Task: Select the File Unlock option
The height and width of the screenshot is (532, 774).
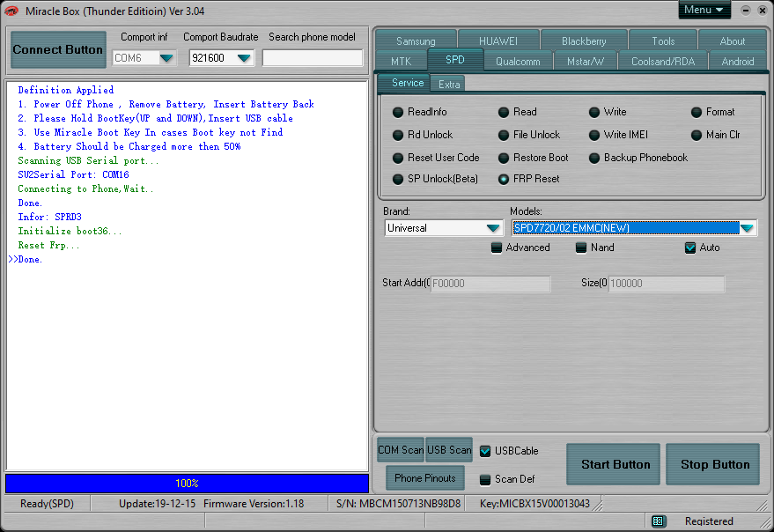Action: point(529,135)
